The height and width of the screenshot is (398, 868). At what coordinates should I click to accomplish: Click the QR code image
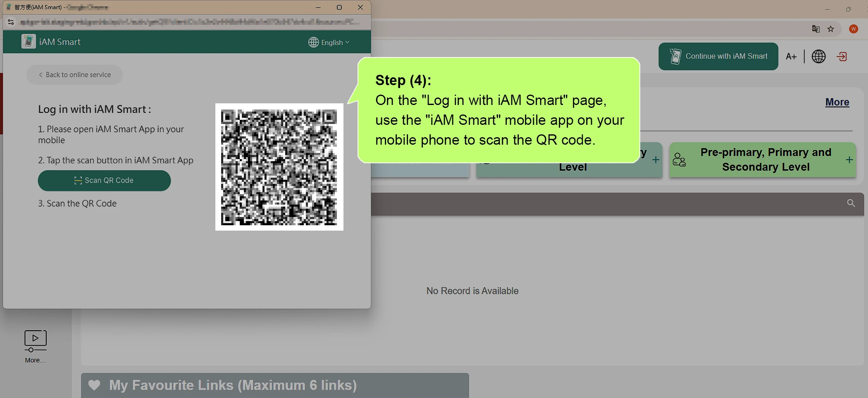[279, 167]
